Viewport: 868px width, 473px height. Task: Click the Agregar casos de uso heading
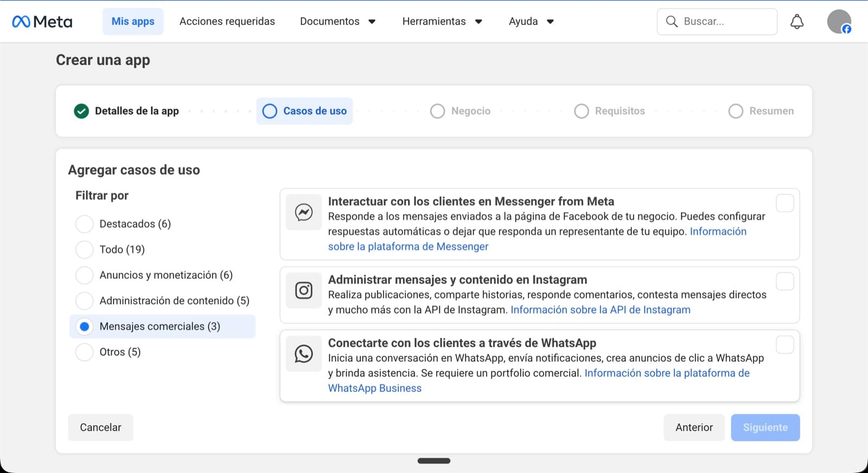pyautogui.click(x=134, y=170)
